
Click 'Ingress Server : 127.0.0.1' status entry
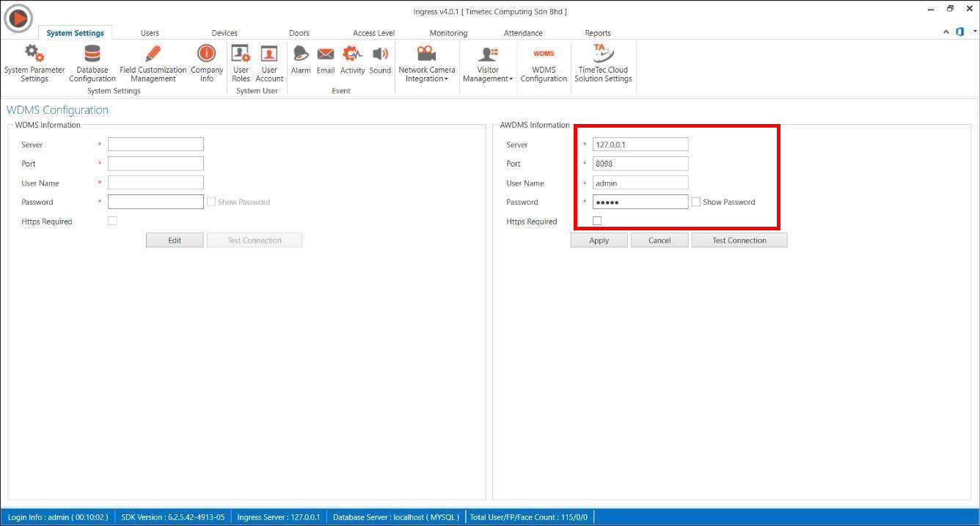[x=279, y=517]
